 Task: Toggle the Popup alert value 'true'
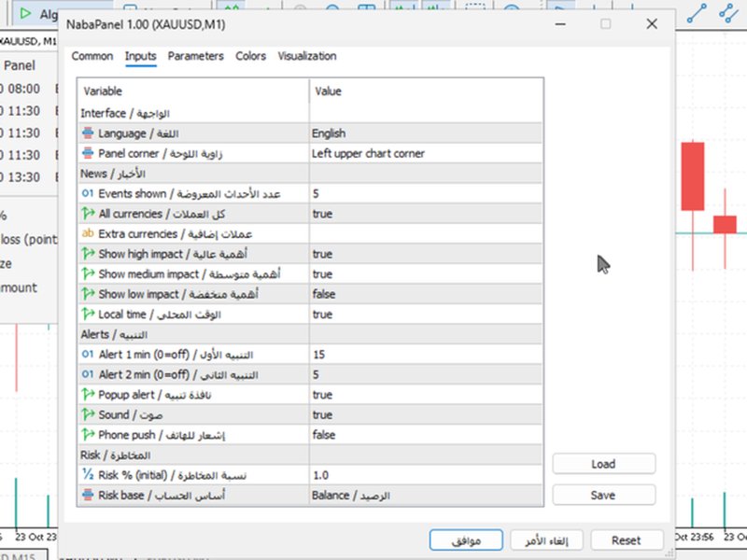click(x=426, y=395)
